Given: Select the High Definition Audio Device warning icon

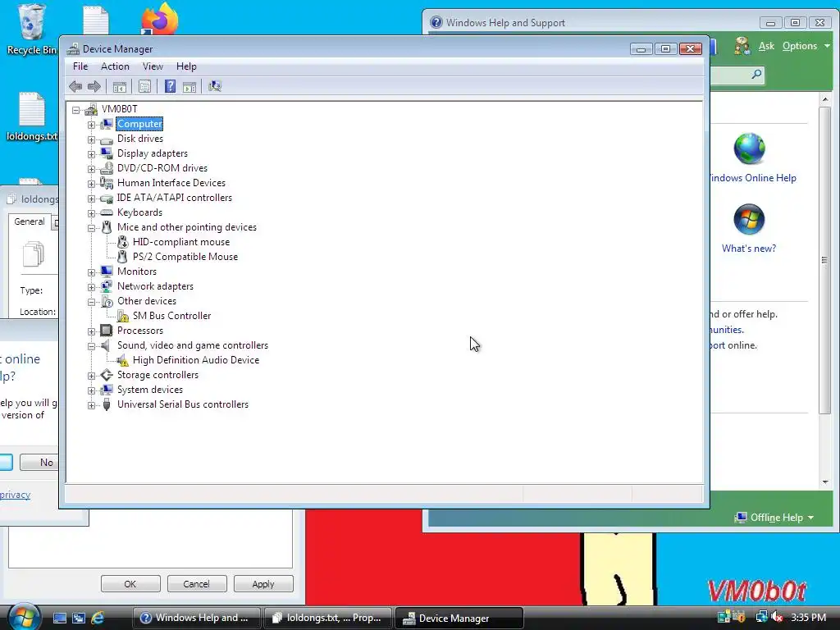Looking at the screenshot, I should [123, 361].
